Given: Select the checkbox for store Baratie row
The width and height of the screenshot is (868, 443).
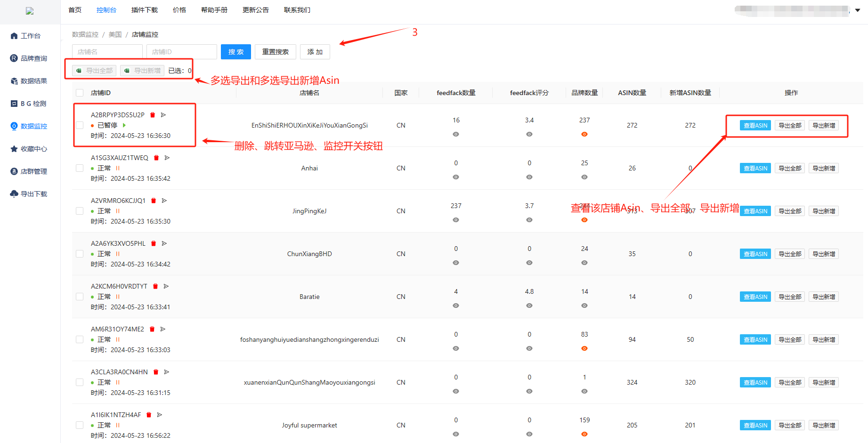Looking at the screenshot, I should (80, 297).
